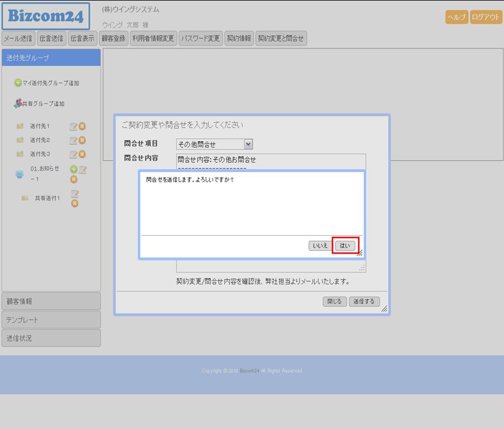
Task: Click the edit icon next to 送付先1
Action: (x=73, y=126)
